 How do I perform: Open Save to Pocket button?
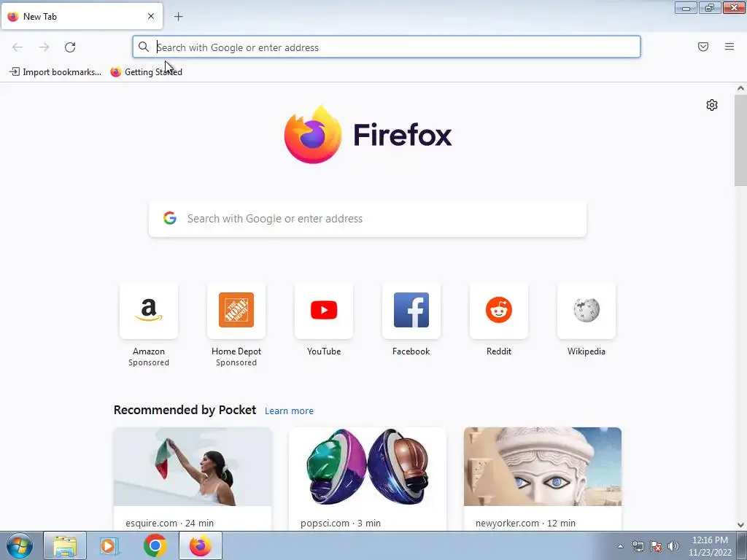tap(703, 47)
